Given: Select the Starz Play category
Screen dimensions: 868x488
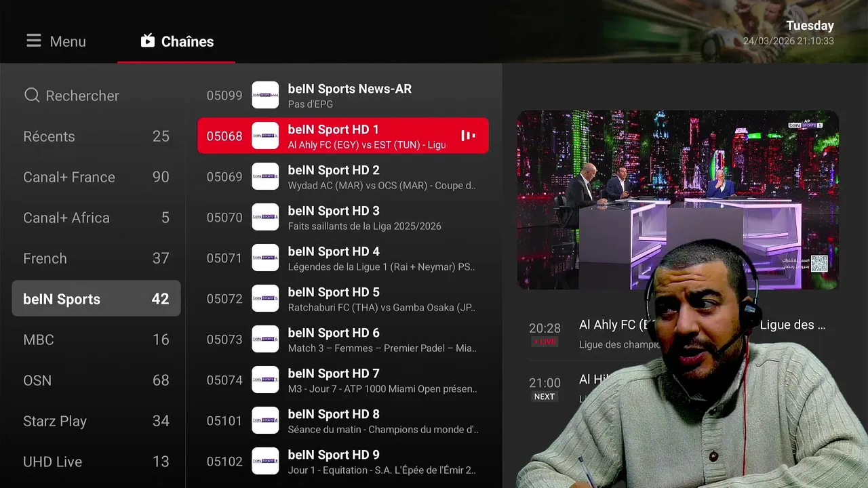Looking at the screenshot, I should pyautogui.click(x=96, y=421).
